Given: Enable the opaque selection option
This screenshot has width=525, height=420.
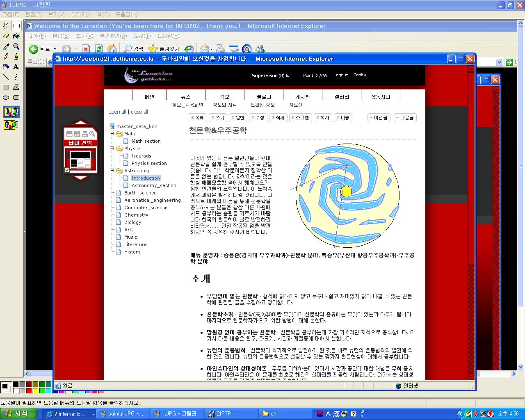Looking at the screenshot, I should 11,112.
